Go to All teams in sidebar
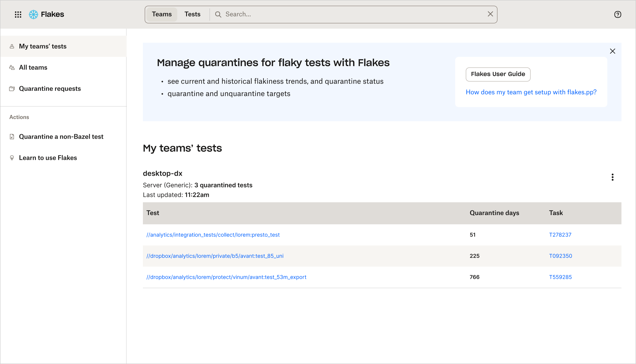 (33, 68)
